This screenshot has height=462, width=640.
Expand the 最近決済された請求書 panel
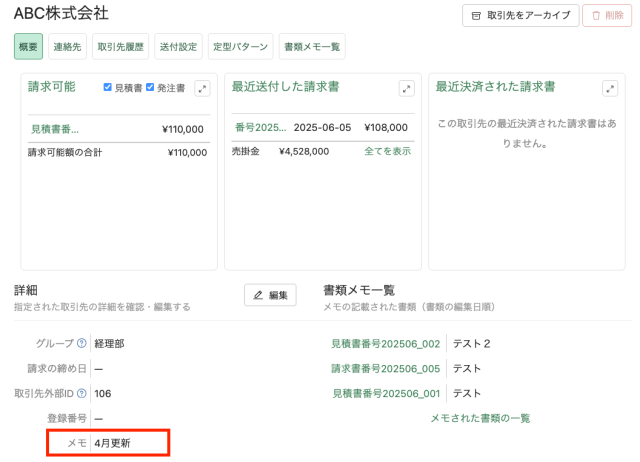[x=610, y=88]
